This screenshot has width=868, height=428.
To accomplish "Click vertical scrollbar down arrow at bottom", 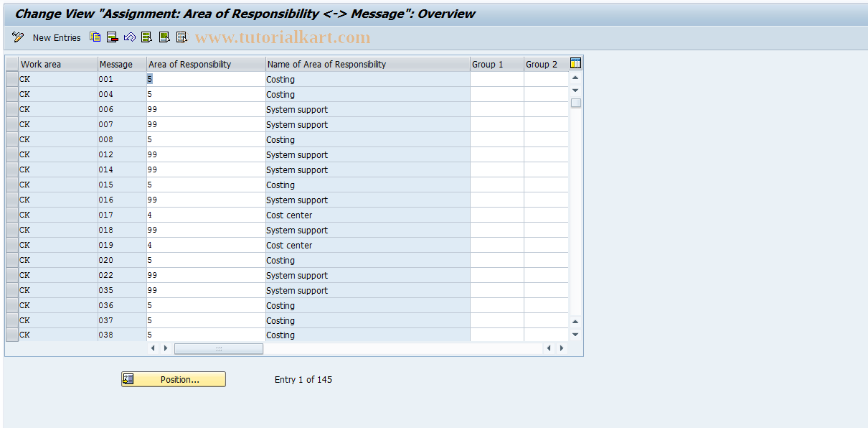I will tap(575, 335).
